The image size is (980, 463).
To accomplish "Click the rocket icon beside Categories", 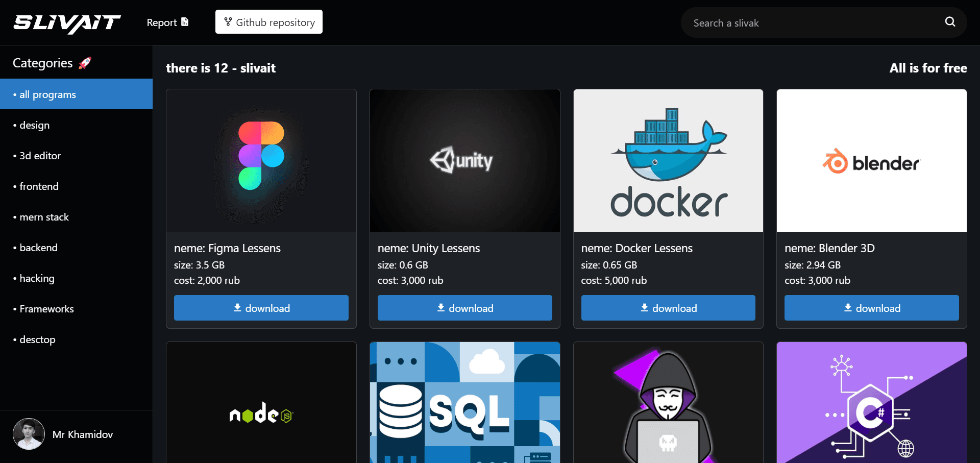I will pyautogui.click(x=85, y=63).
